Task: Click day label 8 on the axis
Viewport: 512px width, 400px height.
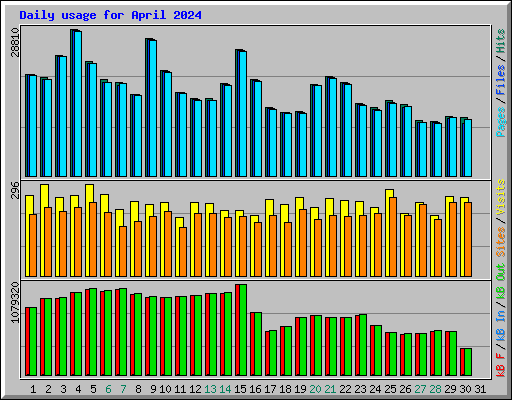Action: click(x=138, y=389)
